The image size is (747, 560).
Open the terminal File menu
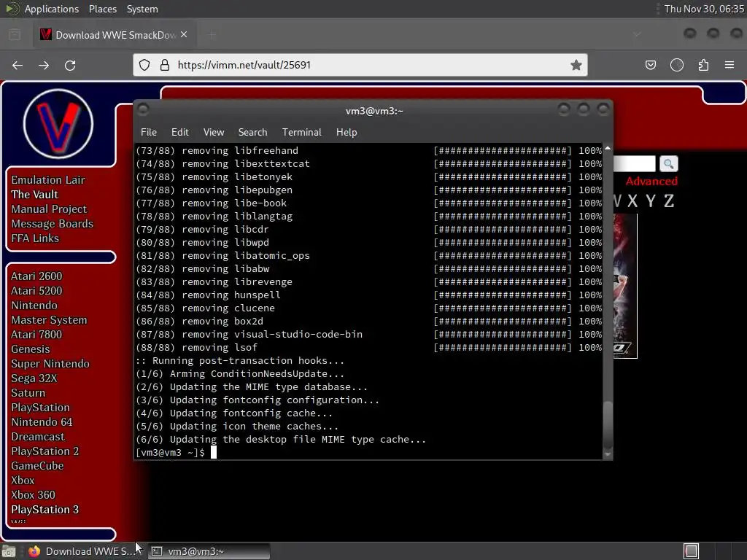coord(149,133)
